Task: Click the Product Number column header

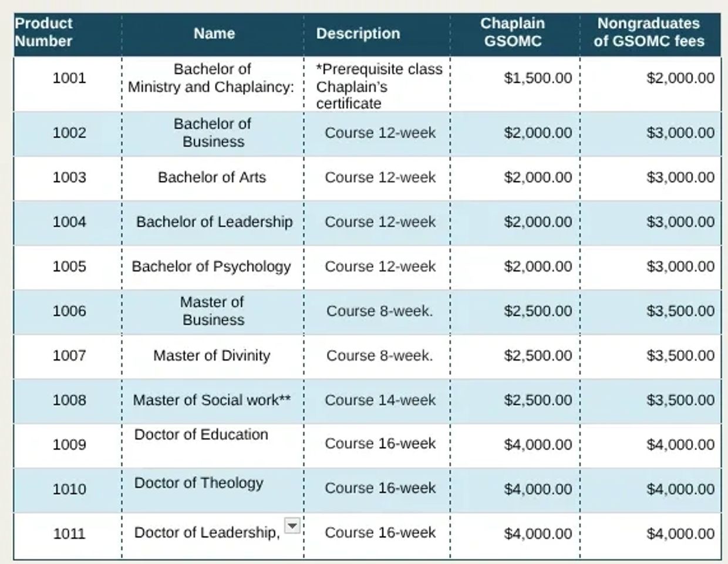Action: pyautogui.click(x=43, y=32)
